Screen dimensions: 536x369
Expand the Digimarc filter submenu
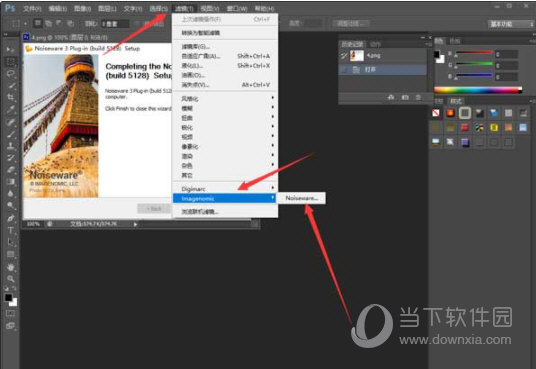point(225,189)
